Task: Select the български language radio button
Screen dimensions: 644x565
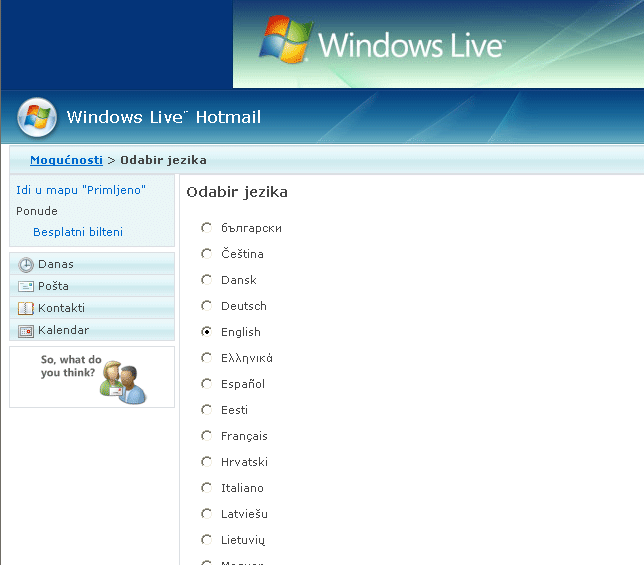Action: click(207, 227)
